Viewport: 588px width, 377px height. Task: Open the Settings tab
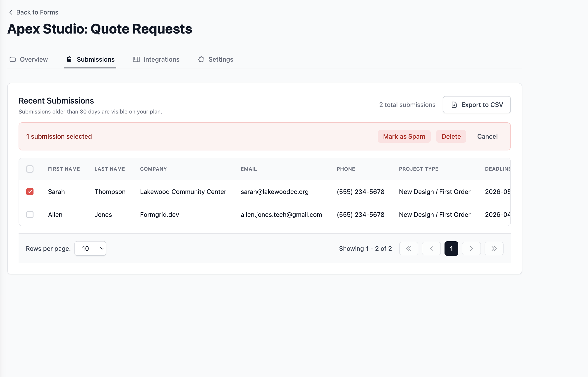click(x=216, y=60)
